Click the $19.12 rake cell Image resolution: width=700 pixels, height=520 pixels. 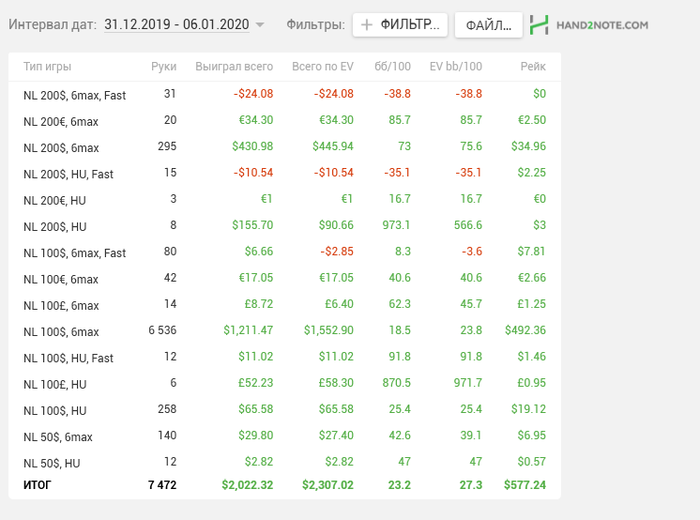[529, 409]
